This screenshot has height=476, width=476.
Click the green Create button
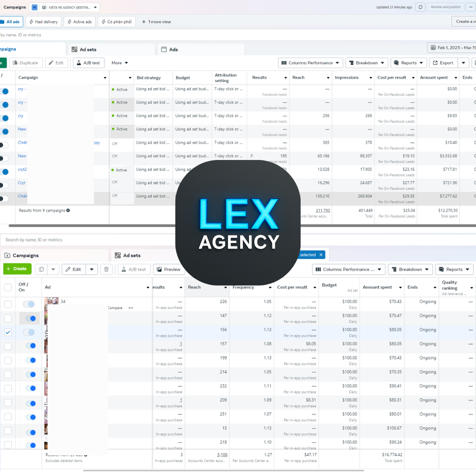[17, 269]
